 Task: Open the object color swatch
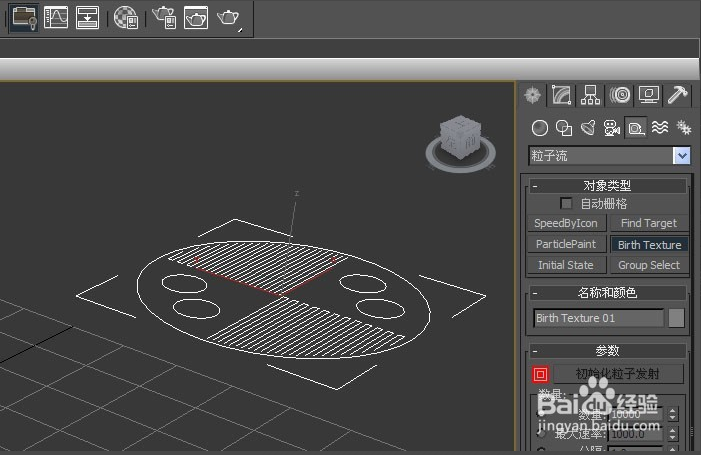click(x=676, y=318)
